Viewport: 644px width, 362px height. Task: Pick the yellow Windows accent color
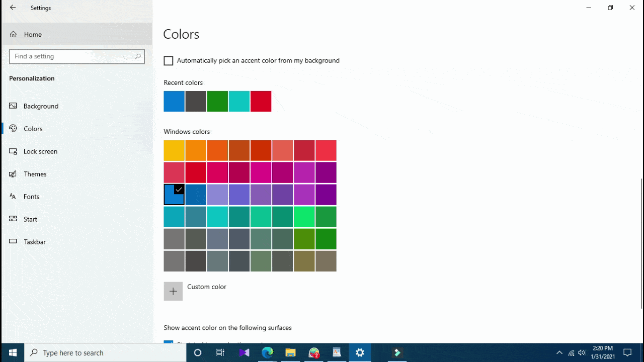(174, 150)
